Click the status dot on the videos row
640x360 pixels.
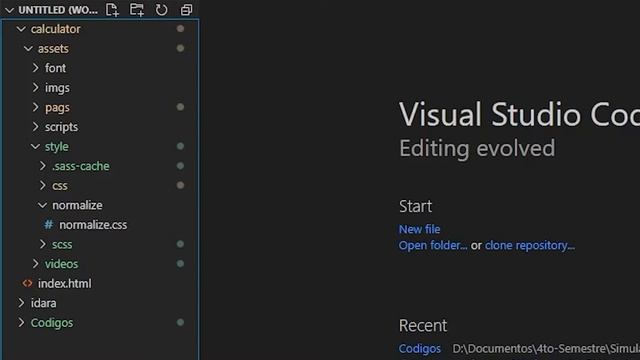click(x=180, y=264)
